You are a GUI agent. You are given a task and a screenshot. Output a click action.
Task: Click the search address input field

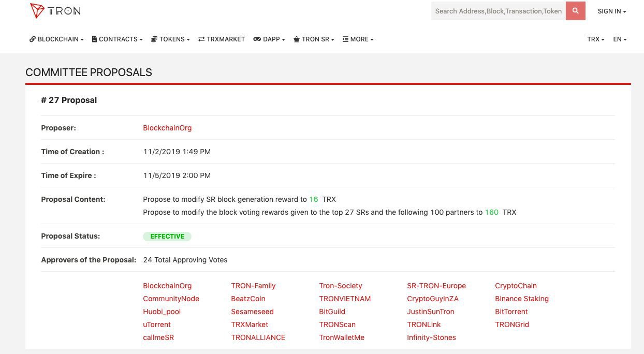point(498,11)
